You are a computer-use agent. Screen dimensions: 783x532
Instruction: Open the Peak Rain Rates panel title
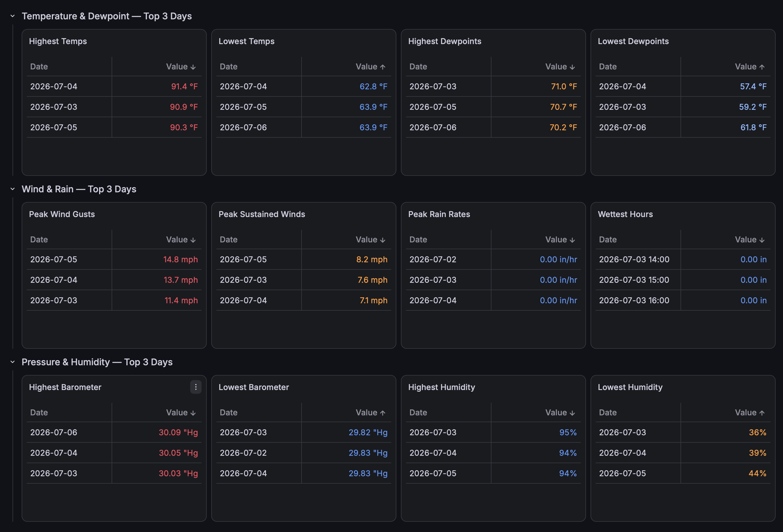pos(439,214)
